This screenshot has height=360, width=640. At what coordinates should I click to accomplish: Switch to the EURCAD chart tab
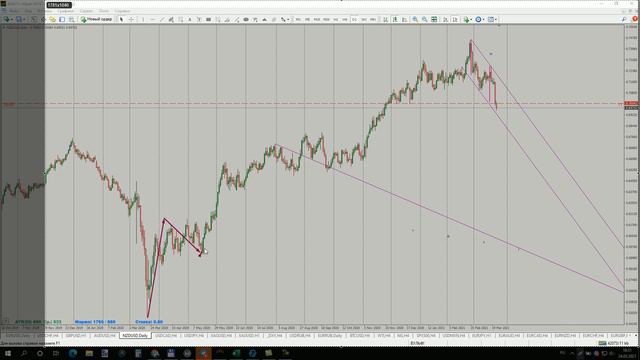click(x=537, y=336)
